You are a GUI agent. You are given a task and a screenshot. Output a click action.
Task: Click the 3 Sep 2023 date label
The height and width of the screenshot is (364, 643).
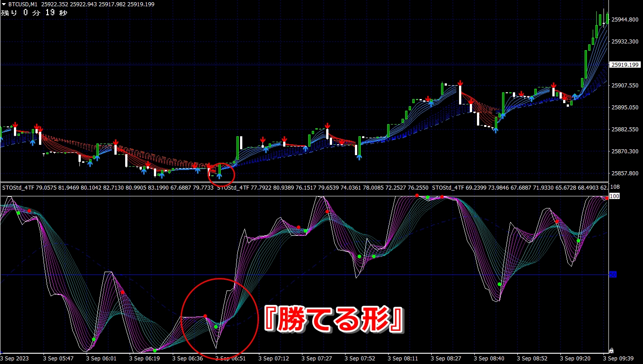coord(15,359)
